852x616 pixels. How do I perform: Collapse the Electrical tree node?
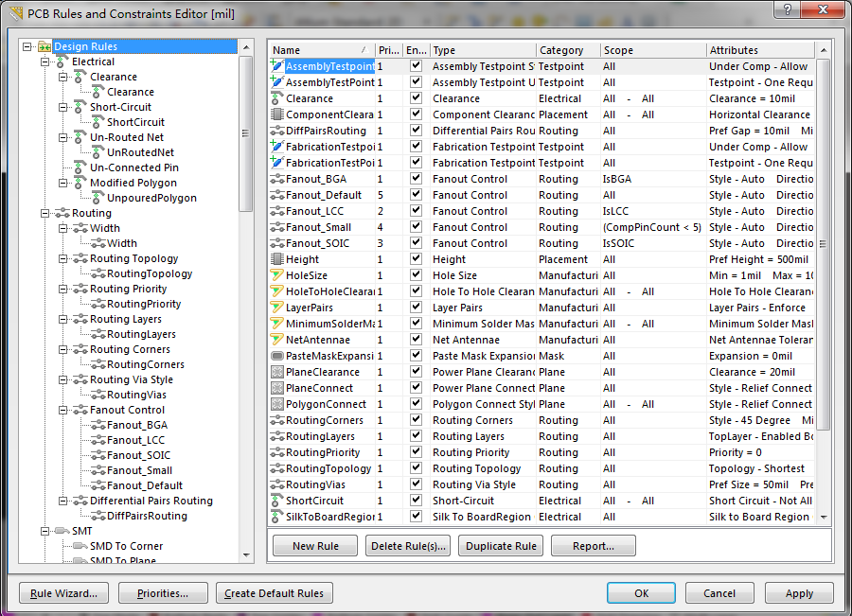pos(44,62)
